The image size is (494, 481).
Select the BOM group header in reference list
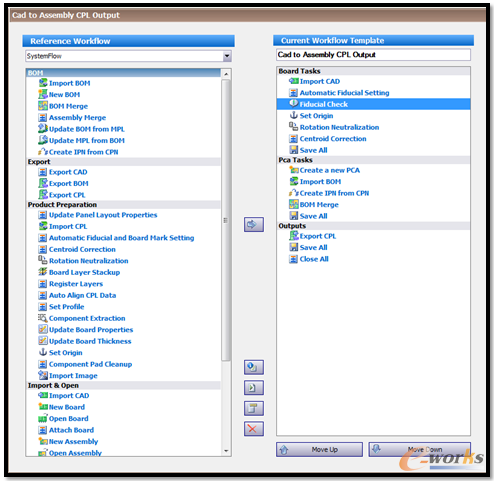(x=123, y=73)
